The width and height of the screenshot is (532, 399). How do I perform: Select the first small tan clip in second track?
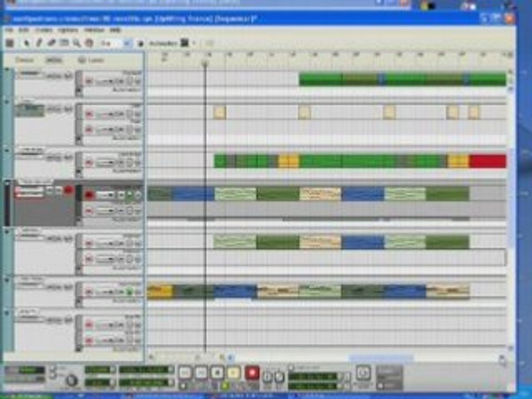(x=220, y=112)
